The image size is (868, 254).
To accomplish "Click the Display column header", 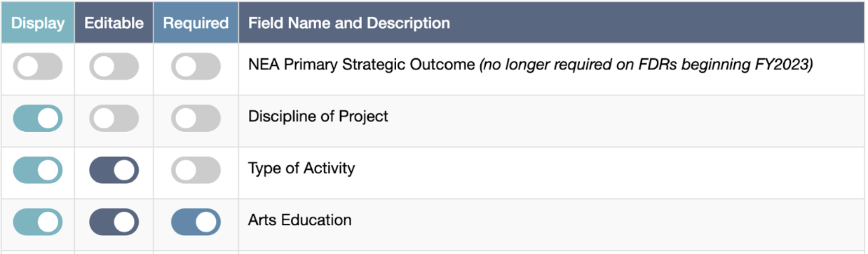I will point(38,23).
